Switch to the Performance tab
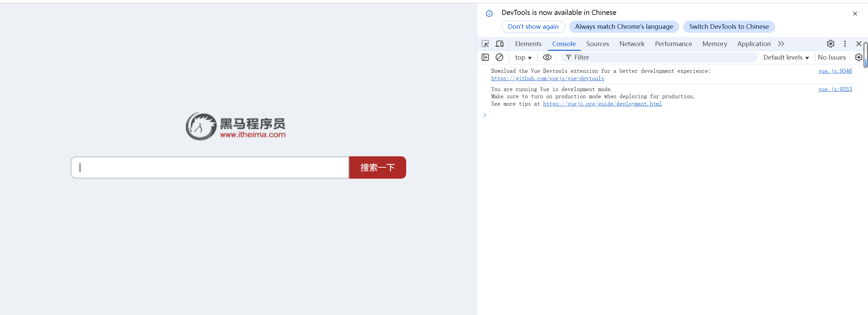The width and height of the screenshot is (868, 315). [673, 44]
